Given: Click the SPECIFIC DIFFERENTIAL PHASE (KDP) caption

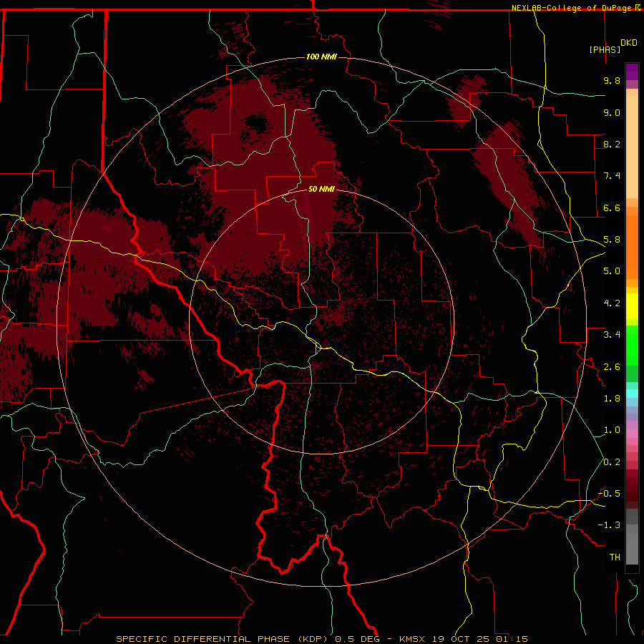Looking at the screenshot, I should click(x=221, y=639).
